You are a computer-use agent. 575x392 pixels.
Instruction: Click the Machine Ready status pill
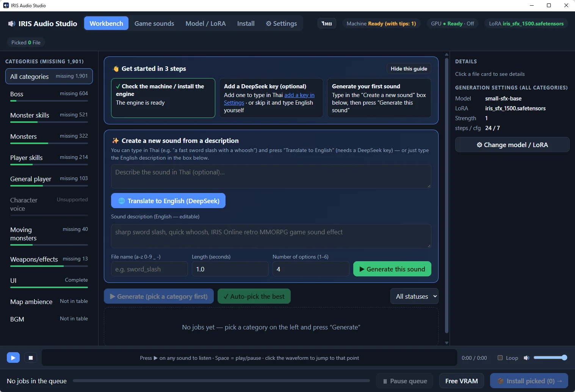381,24
